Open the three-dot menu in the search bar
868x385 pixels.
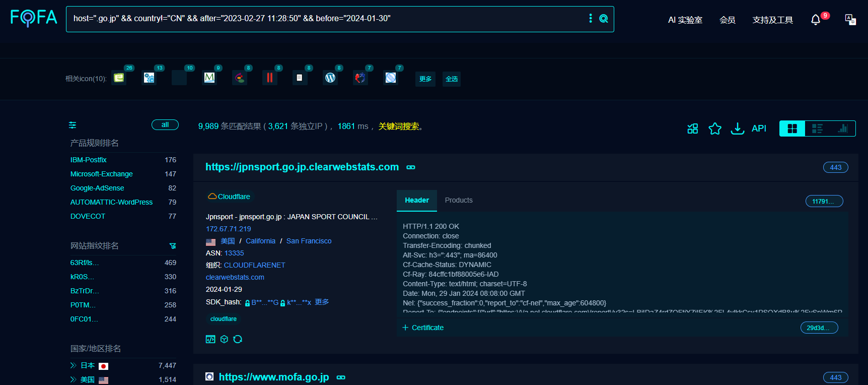(x=590, y=19)
